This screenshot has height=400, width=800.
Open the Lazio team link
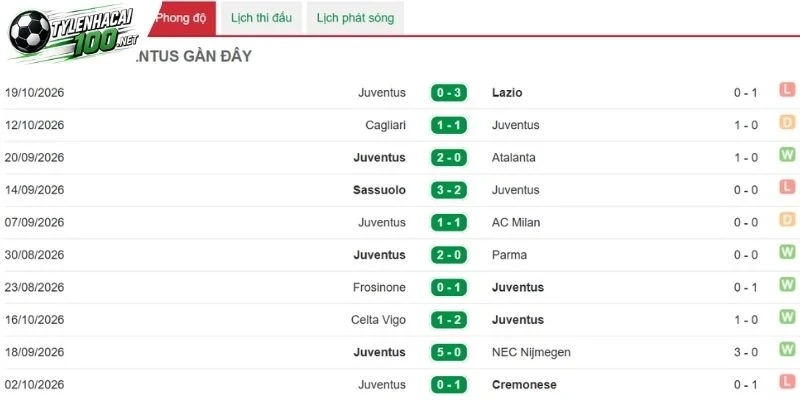coord(507,93)
